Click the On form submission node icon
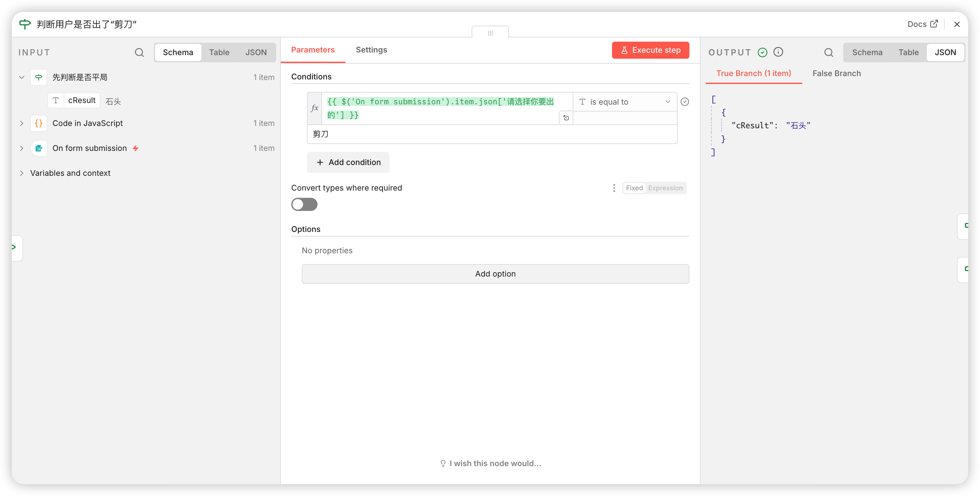 point(39,148)
